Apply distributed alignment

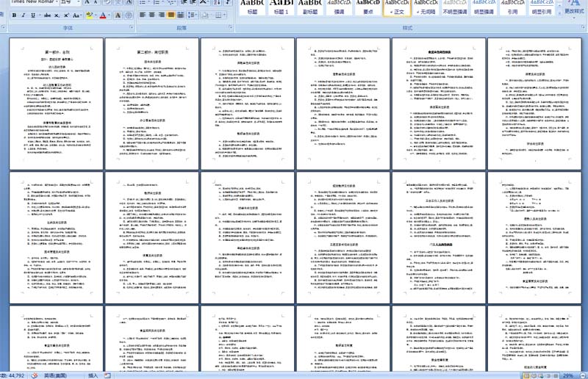click(x=180, y=15)
